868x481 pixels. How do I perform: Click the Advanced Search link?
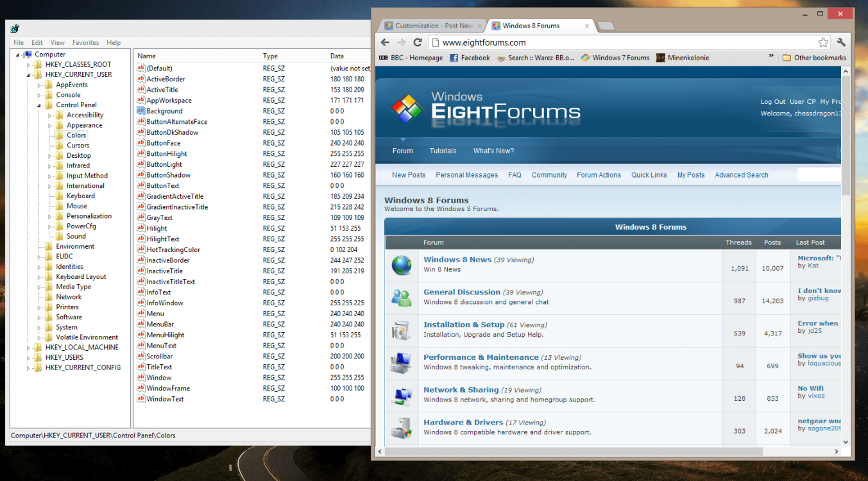click(742, 175)
